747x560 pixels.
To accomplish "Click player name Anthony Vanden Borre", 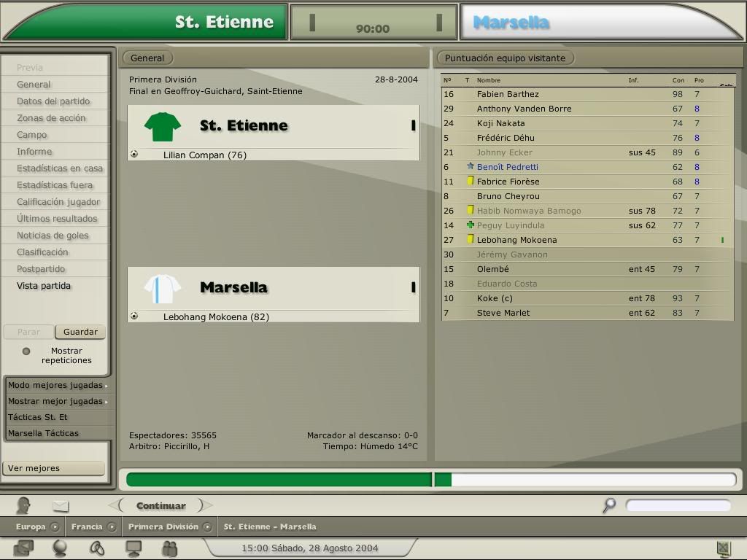I will [x=524, y=109].
